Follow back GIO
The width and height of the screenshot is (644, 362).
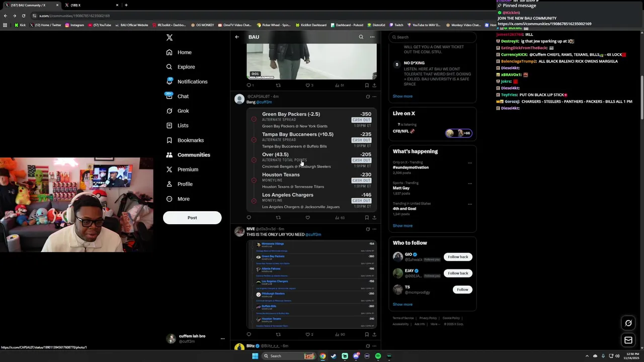tap(458, 257)
